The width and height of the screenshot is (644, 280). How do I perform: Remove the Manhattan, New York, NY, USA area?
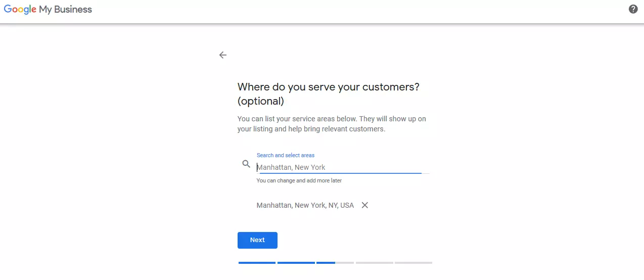[x=365, y=205]
